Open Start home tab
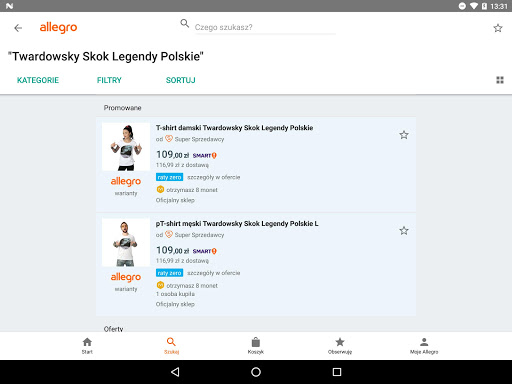The image size is (512, 384). coord(87,346)
